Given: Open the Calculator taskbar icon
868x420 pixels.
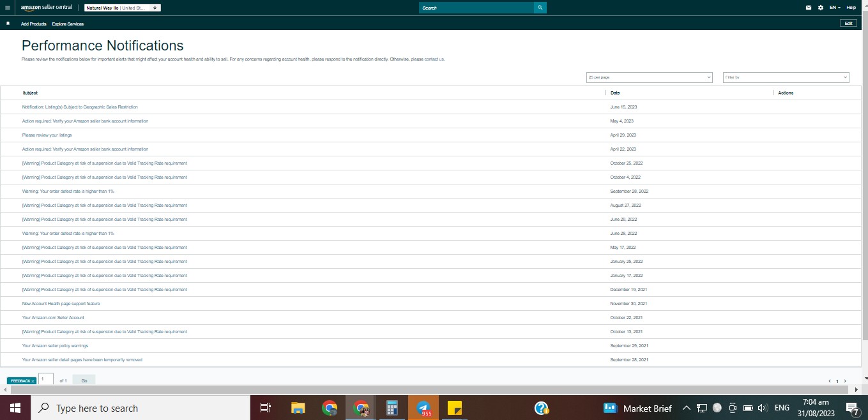Looking at the screenshot, I should pyautogui.click(x=392, y=408).
